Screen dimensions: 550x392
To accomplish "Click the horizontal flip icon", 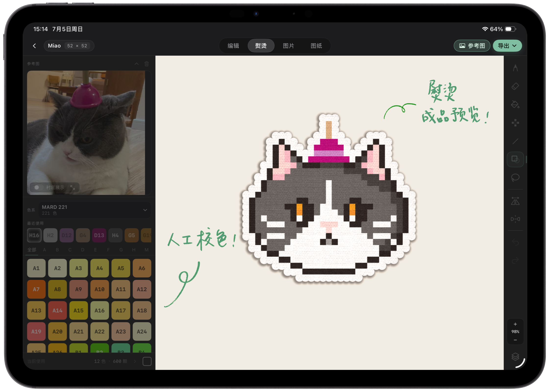I will click(x=515, y=202).
